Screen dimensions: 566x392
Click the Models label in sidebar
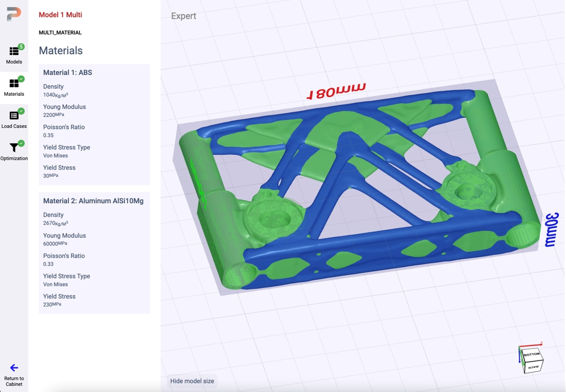point(14,62)
